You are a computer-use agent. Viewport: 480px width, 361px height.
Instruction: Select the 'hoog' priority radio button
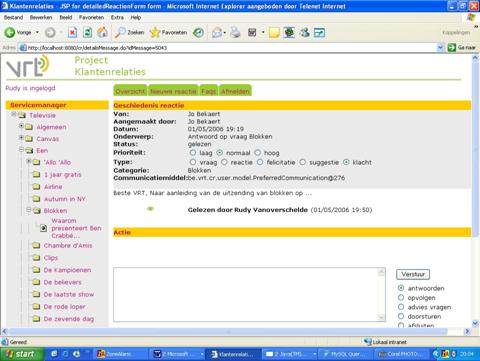(258, 153)
